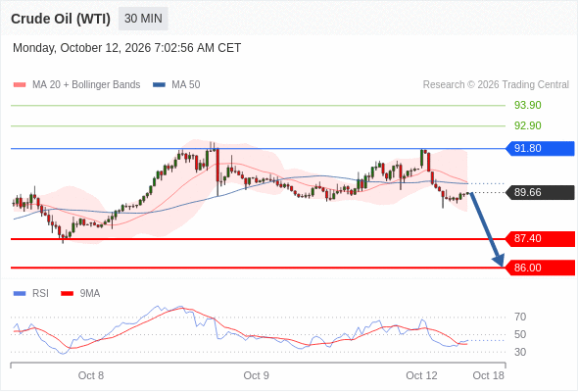Click the 30 MIN timeframe badge
Screen dimensions: 578x392
point(143,19)
